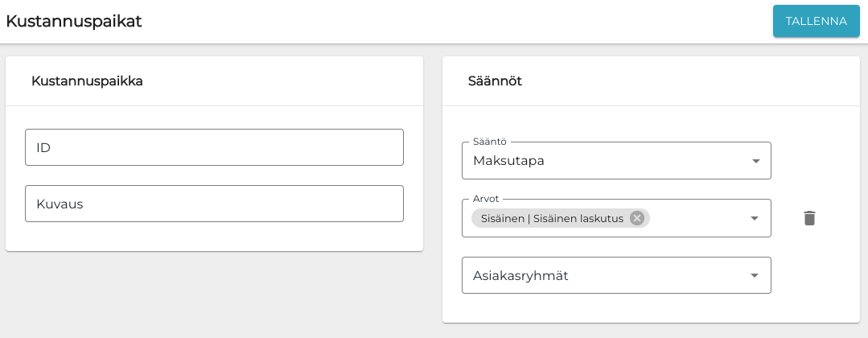Remove the Sisäinen laskutus chip

pyautogui.click(x=637, y=218)
